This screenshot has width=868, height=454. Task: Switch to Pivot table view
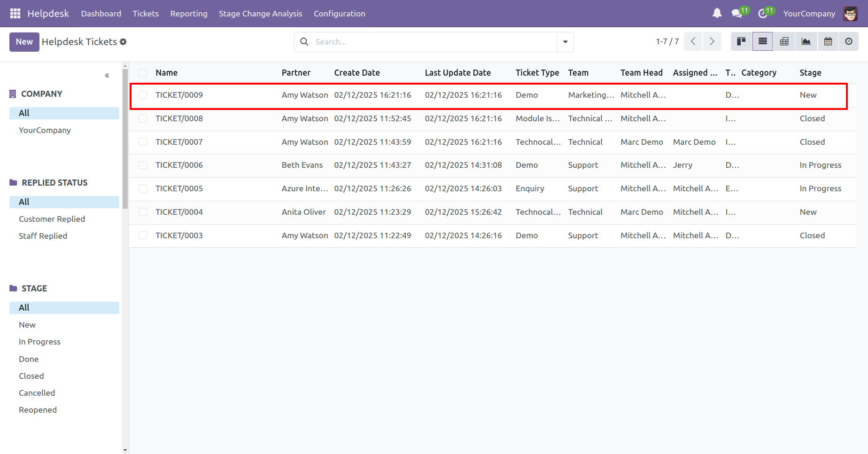784,42
